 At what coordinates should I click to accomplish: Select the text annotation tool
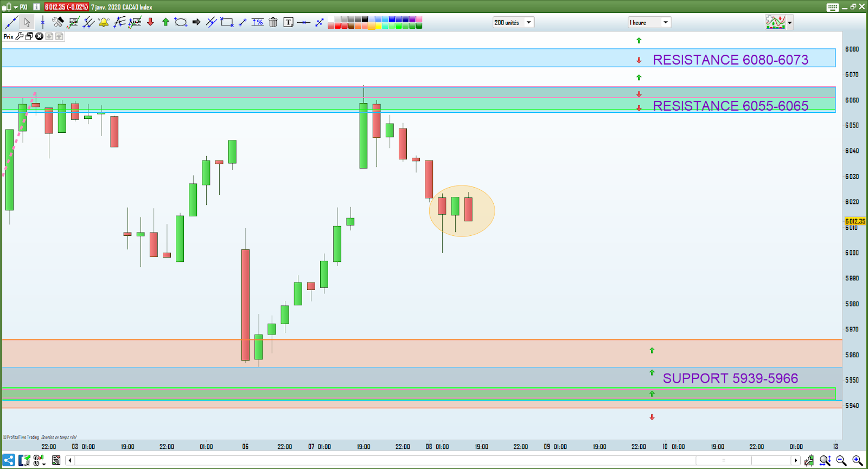click(289, 22)
